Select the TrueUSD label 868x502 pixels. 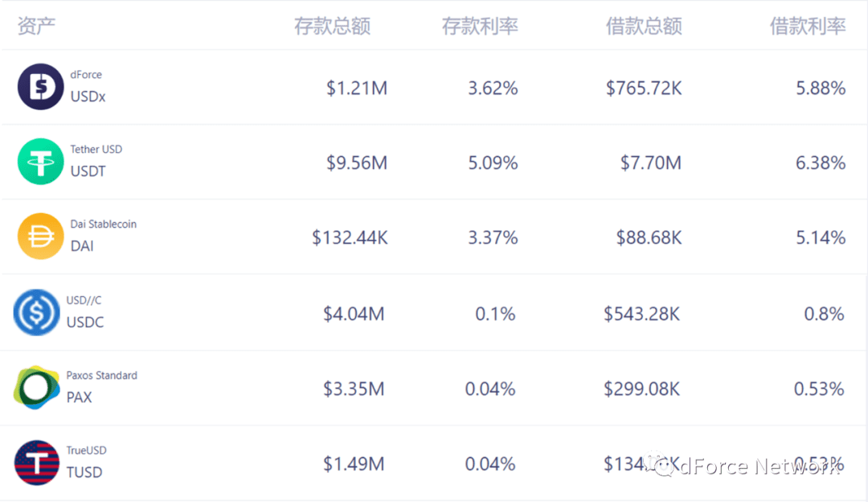(x=86, y=450)
